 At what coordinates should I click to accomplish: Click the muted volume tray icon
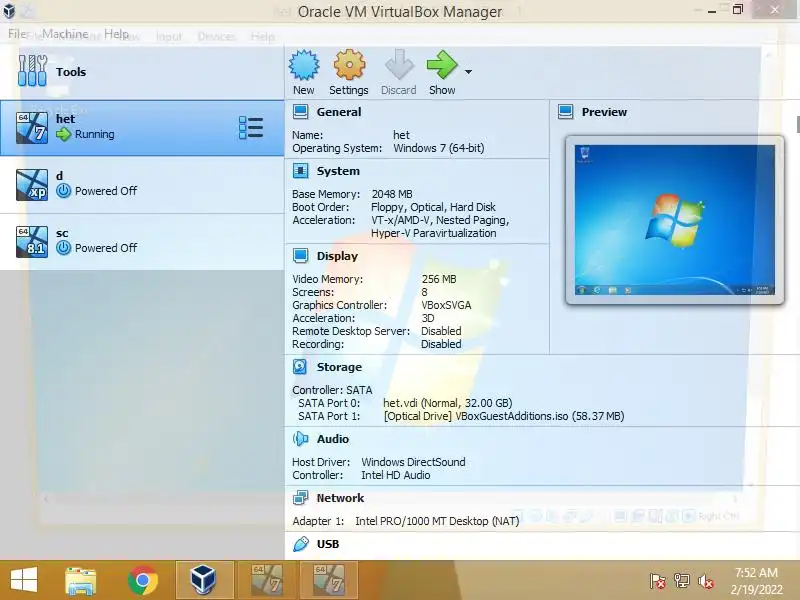[706, 581]
